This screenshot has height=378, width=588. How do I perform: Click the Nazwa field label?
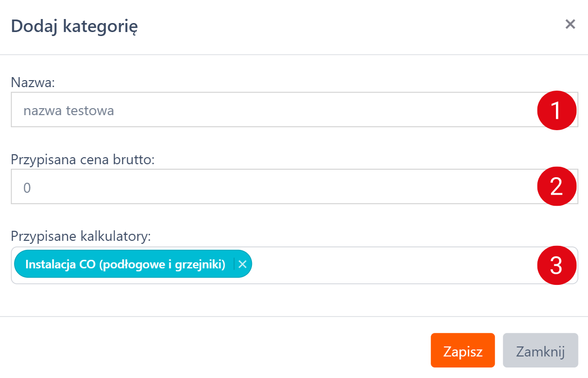click(33, 83)
